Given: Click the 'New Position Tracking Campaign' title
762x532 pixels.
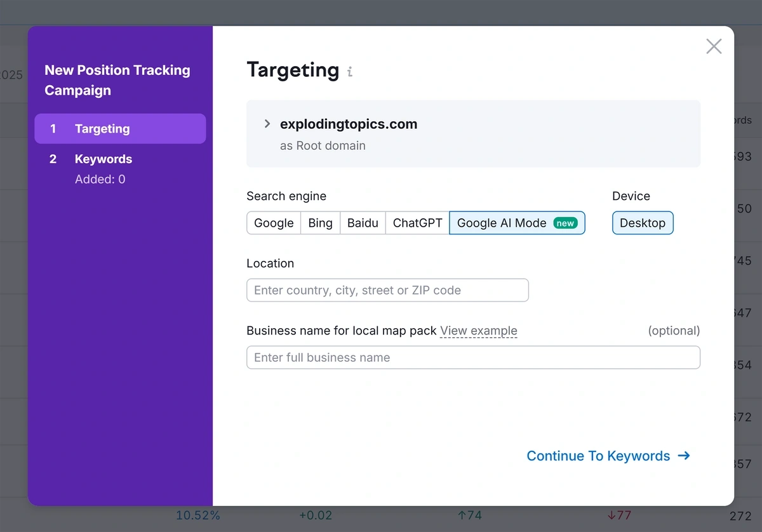Looking at the screenshot, I should point(117,80).
